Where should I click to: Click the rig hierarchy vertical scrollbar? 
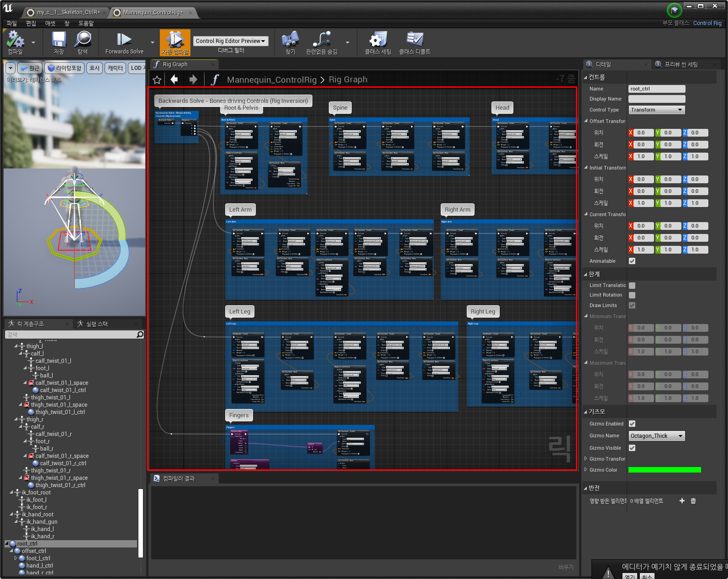[x=141, y=523]
